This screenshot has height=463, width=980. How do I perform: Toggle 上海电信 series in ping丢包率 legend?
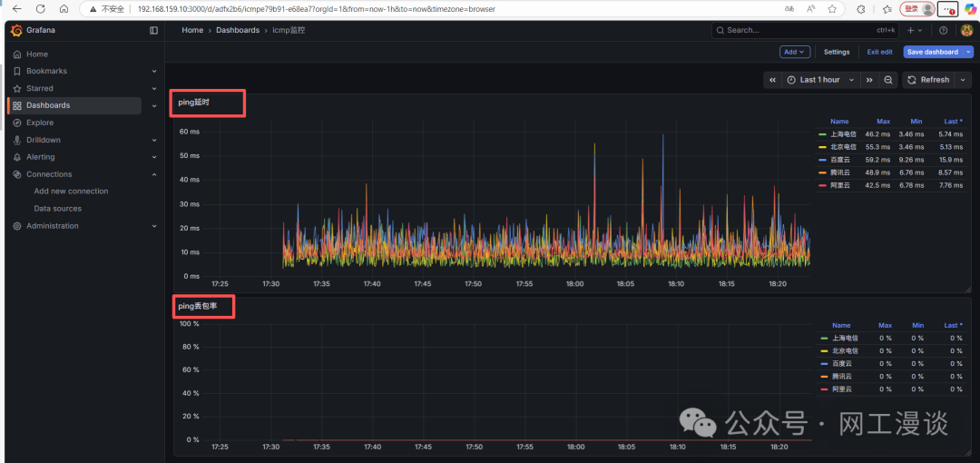click(844, 338)
